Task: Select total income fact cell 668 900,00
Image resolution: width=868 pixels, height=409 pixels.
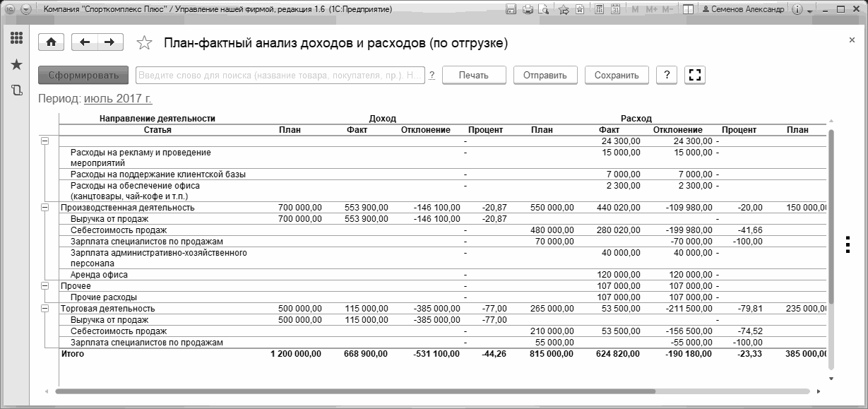Action: 365,353
